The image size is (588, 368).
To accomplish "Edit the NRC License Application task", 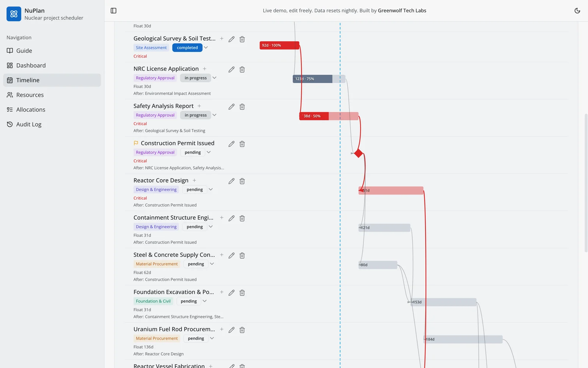I will [232, 70].
